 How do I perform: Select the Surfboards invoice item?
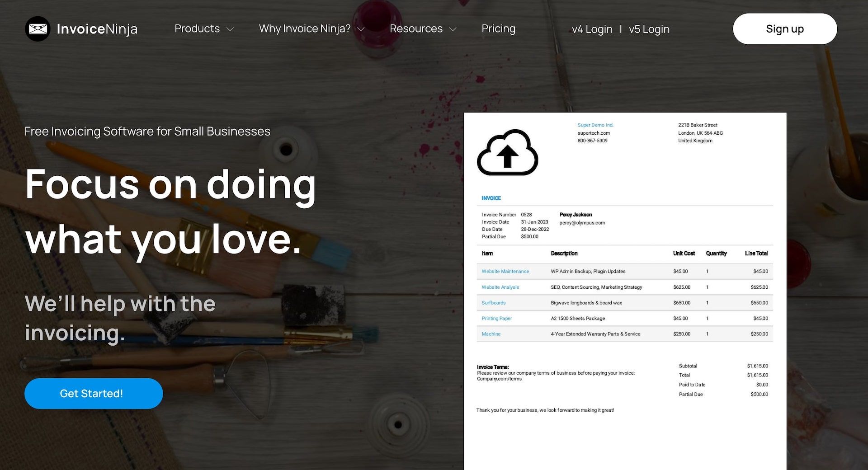[493, 303]
